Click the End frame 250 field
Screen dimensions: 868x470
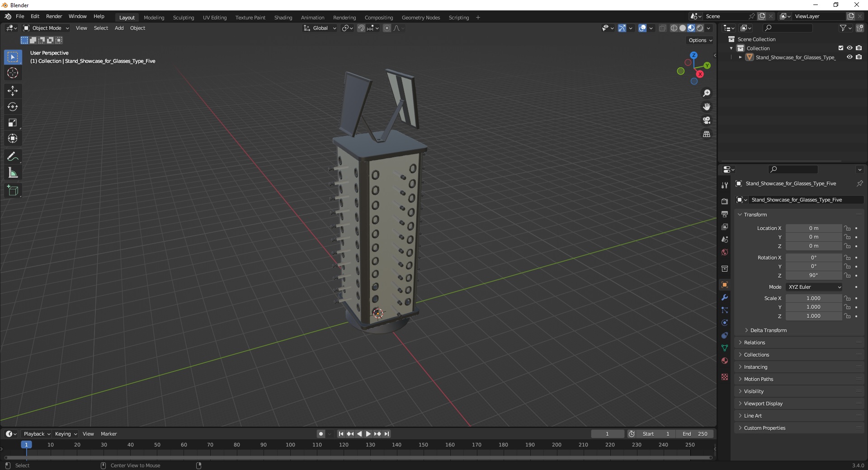(695, 434)
